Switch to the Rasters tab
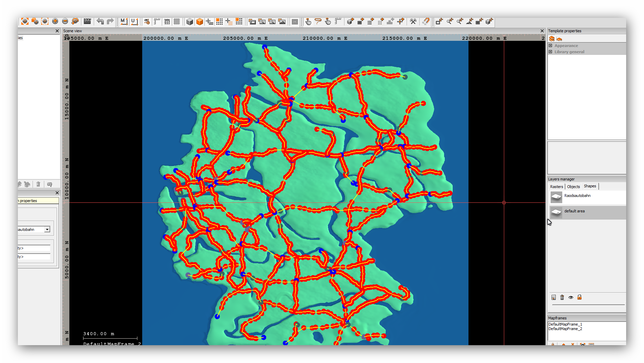644x363 pixels. pyautogui.click(x=556, y=187)
